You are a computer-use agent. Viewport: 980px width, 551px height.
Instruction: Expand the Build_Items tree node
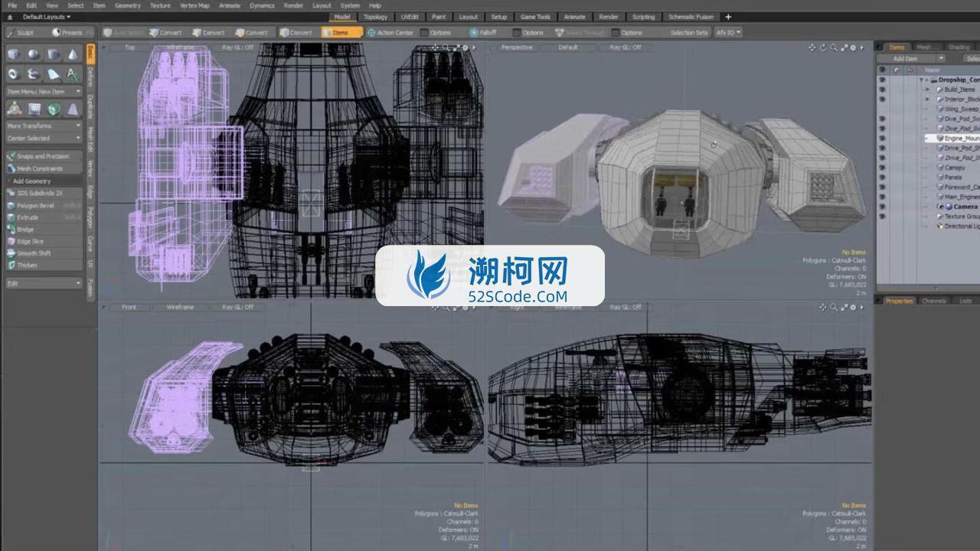(928, 90)
